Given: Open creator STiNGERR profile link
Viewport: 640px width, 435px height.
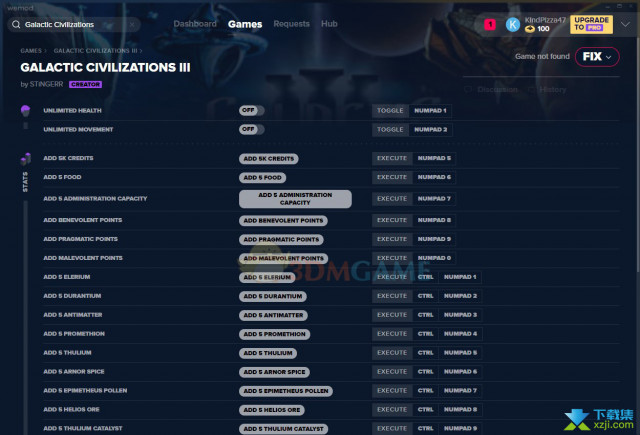Looking at the screenshot, I should pyautogui.click(x=47, y=84).
